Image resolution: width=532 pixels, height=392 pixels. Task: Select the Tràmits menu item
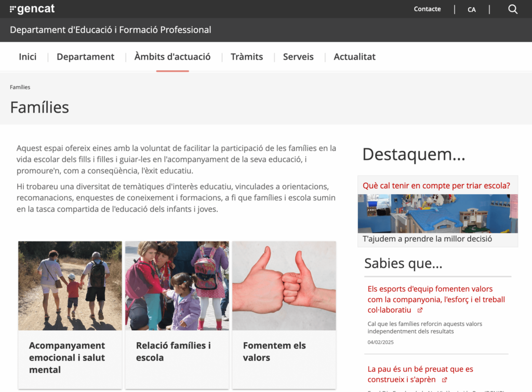pos(247,57)
